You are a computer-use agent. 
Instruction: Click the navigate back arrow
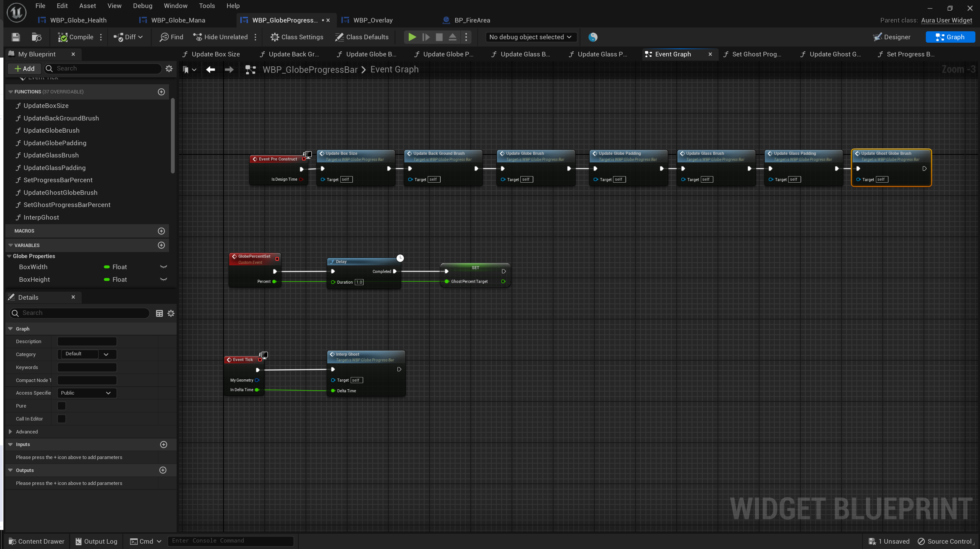click(210, 69)
